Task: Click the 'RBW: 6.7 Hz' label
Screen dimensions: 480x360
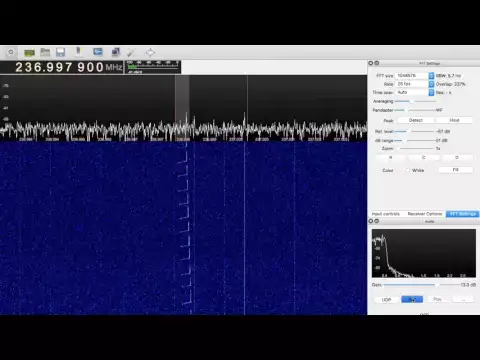Action: [448, 76]
